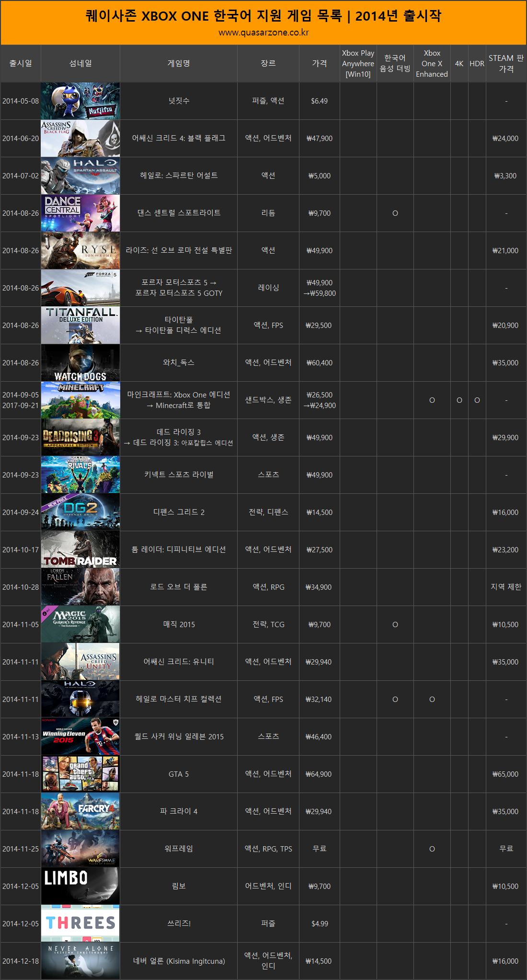Select game name GTA 5
527x980 pixels.
pos(179,774)
